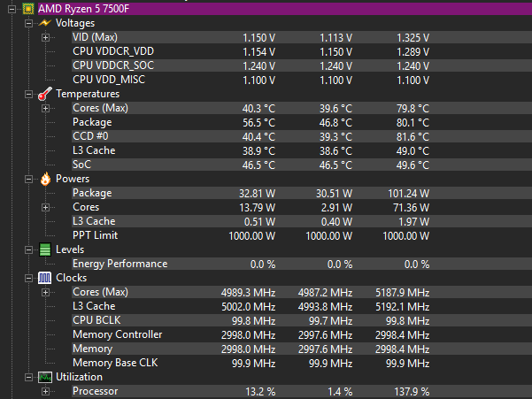Click the Temperatures section label
The image size is (532, 399).
[x=88, y=94]
